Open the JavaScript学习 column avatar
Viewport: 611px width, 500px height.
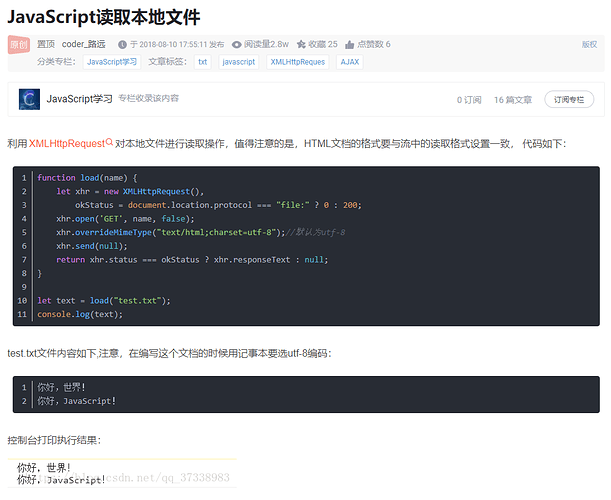click(29, 99)
